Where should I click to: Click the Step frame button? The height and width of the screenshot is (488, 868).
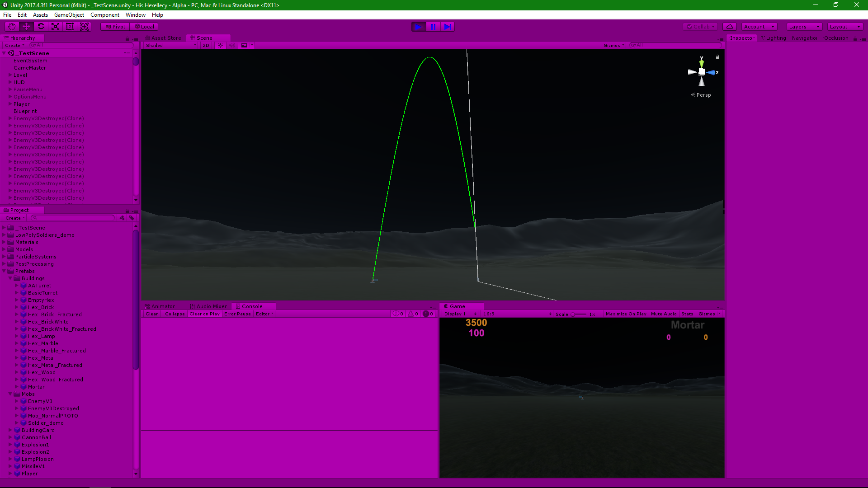[x=448, y=27]
